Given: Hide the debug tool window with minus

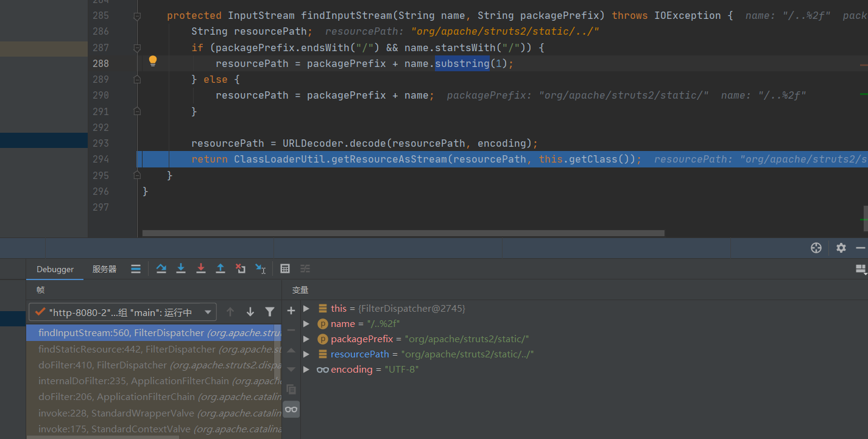Looking at the screenshot, I should click(x=861, y=248).
